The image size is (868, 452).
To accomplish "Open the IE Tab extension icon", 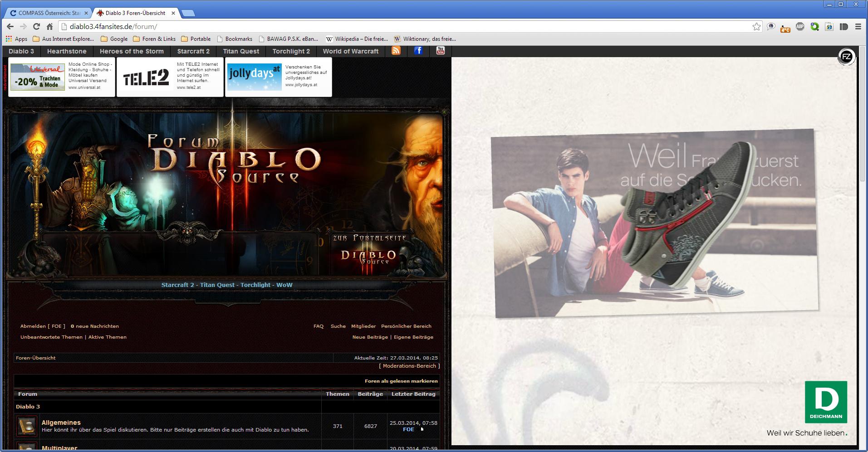I will [829, 27].
